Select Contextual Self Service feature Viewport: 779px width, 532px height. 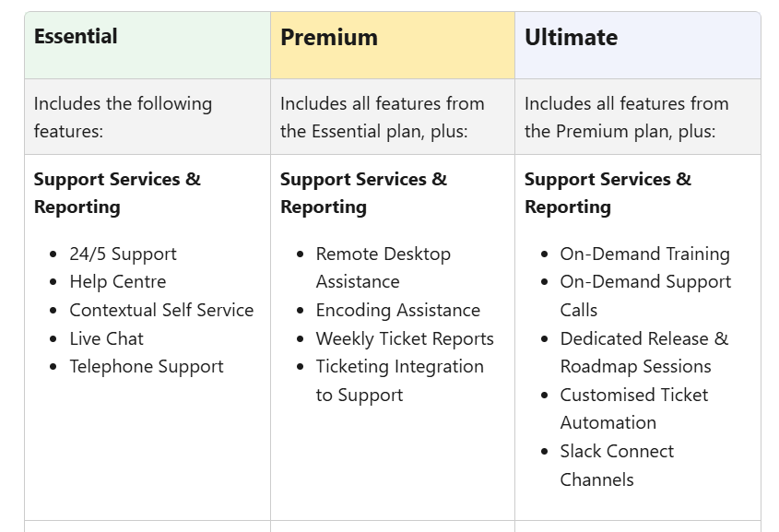click(161, 310)
